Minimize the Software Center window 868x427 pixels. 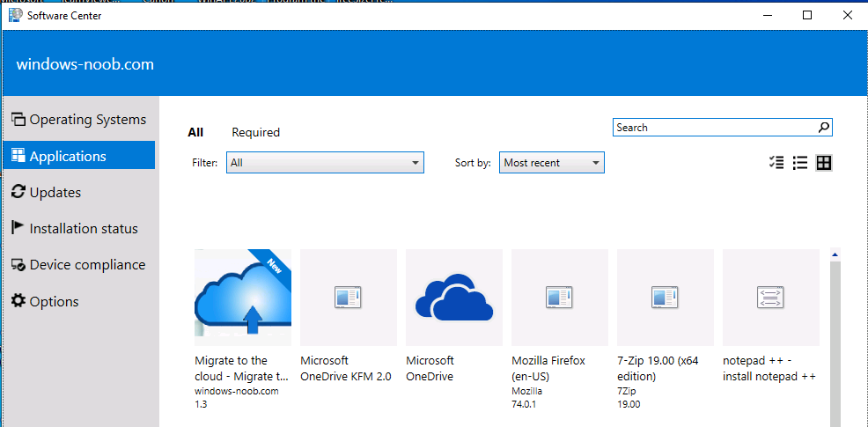(768, 16)
